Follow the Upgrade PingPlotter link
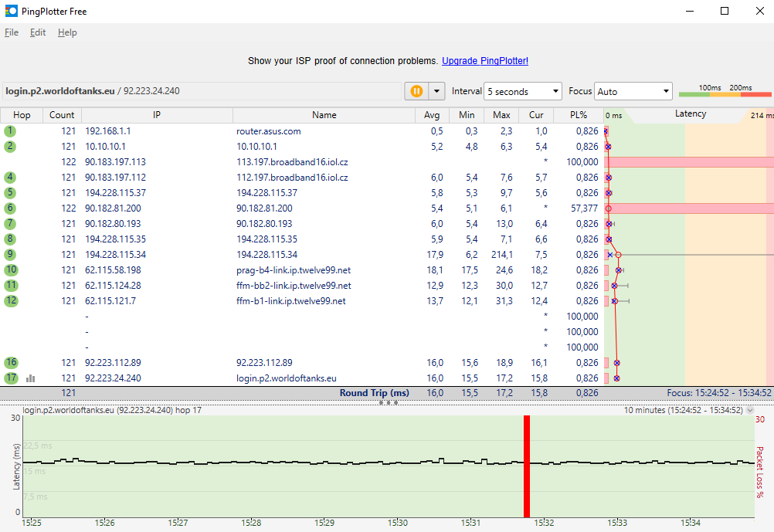774x532 pixels. pyautogui.click(x=485, y=61)
